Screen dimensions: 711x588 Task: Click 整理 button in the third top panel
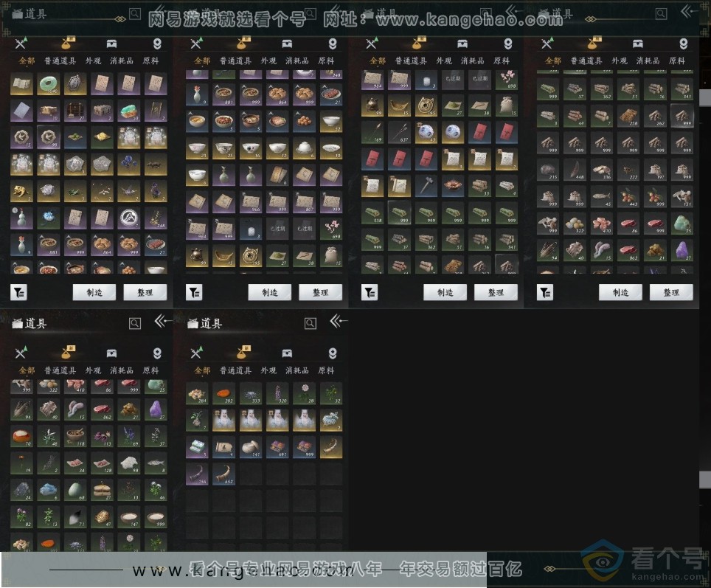[x=496, y=293]
